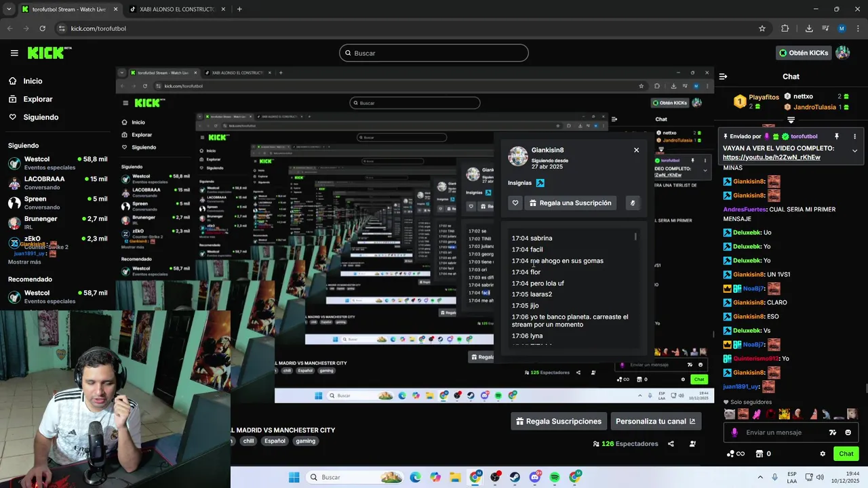This screenshot has height=488, width=868.
Task: Open recommended Westcol channel with 58,7 mil
Action: click(x=58, y=296)
